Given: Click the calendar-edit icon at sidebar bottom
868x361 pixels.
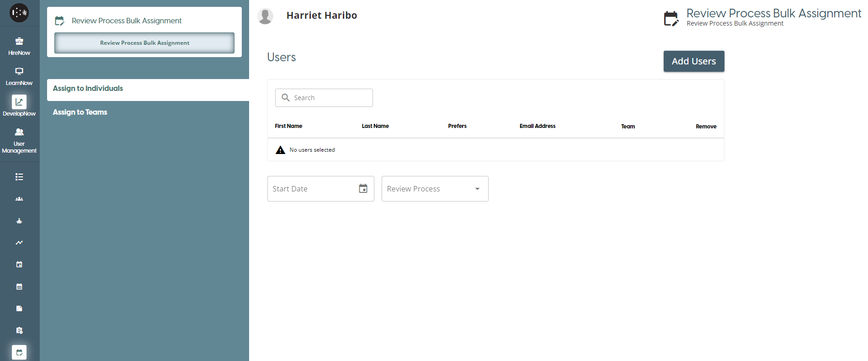Looking at the screenshot, I should click(x=19, y=352).
